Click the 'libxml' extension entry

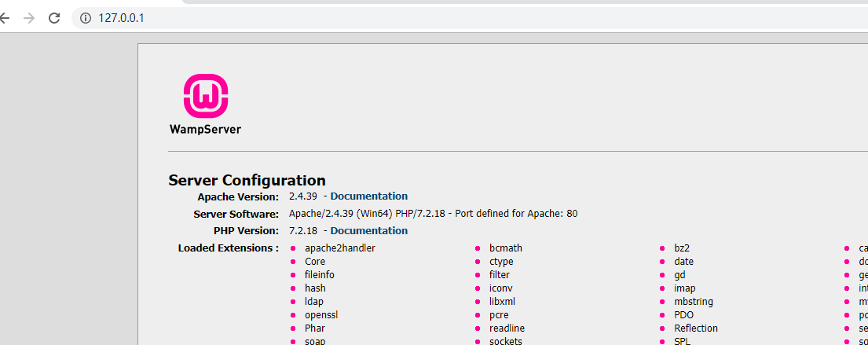point(502,302)
